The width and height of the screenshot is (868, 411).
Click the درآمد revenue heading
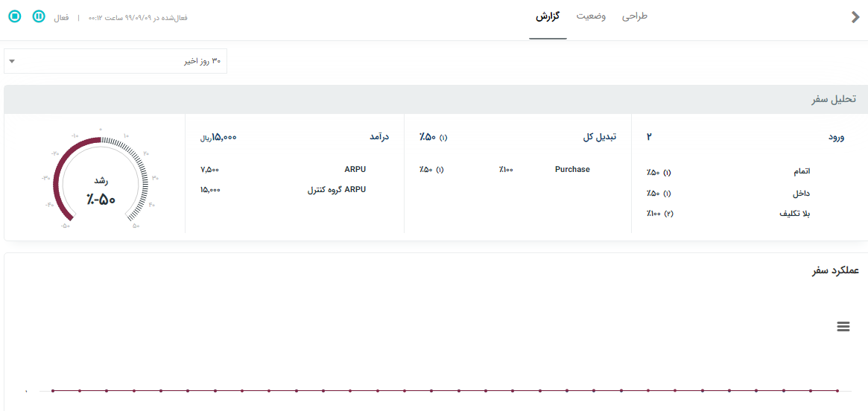[x=379, y=137]
